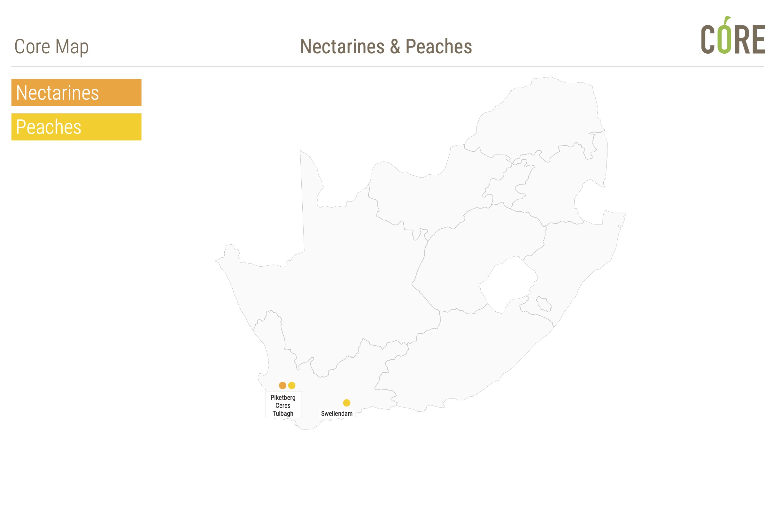This screenshot has width=774, height=532.
Task: Click the yellow peach dot above Piketberg label
Action: (291, 385)
